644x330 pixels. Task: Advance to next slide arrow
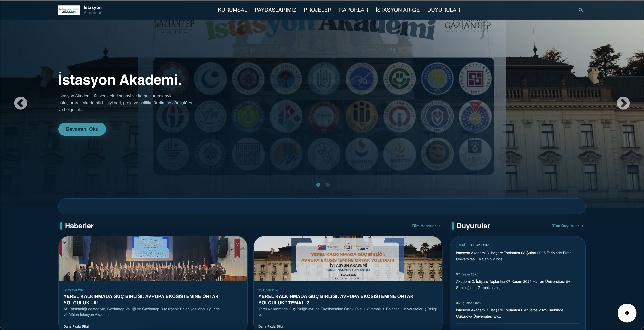[x=623, y=103]
